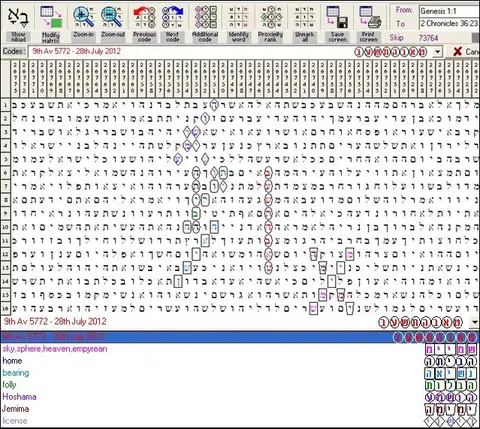Click the Hebrew letter boxes beside 'folly'

(x=451, y=385)
